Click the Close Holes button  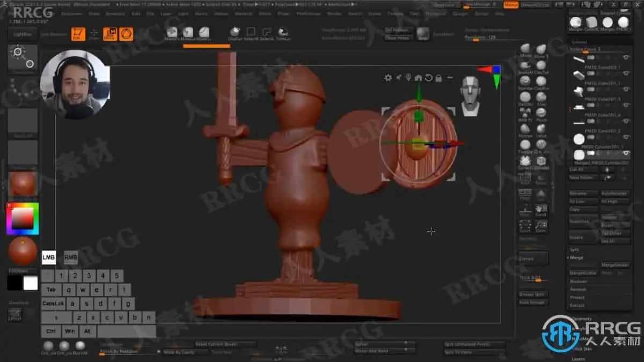(x=398, y=38)
